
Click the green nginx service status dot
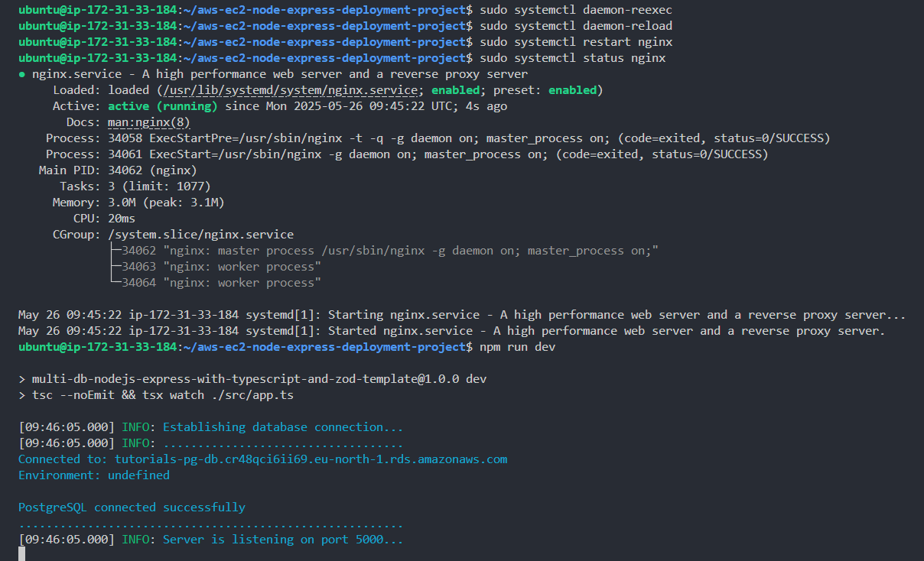pos(21,74)
